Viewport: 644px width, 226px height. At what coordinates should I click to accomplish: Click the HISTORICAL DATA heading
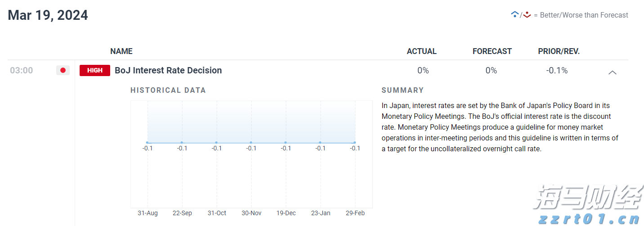(168, 90)
